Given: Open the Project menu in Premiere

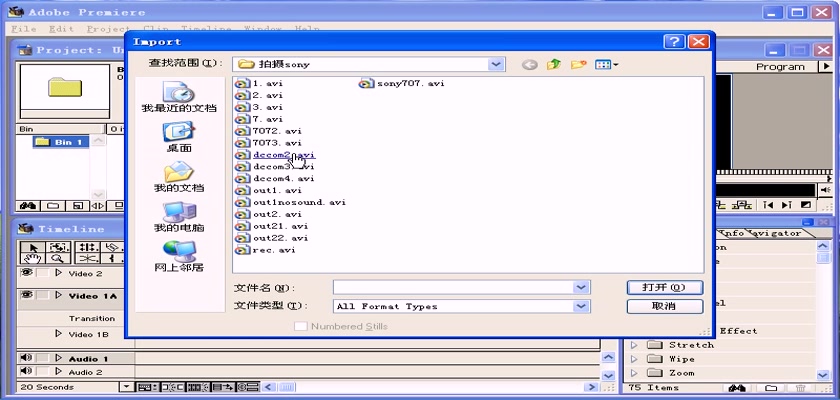Looking at the screenshot, I should point(108,29).
